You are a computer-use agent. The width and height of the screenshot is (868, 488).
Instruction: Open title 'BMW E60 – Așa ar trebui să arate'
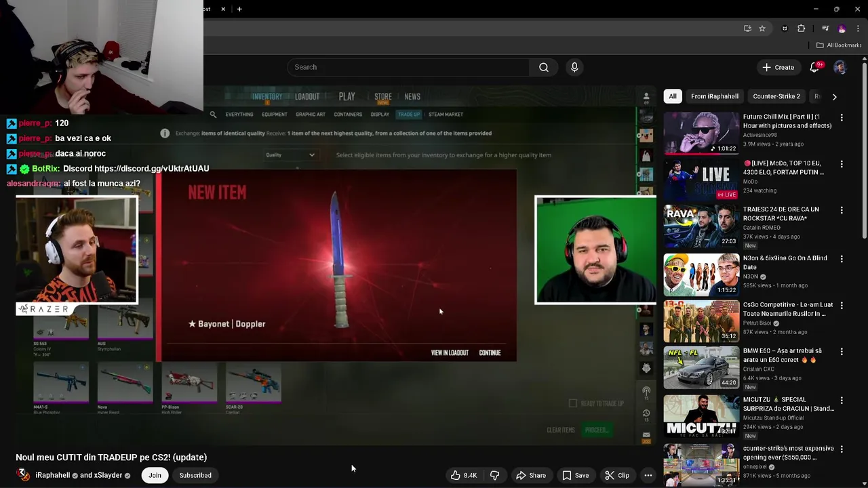pyautogui.click(x=783, y=355)
